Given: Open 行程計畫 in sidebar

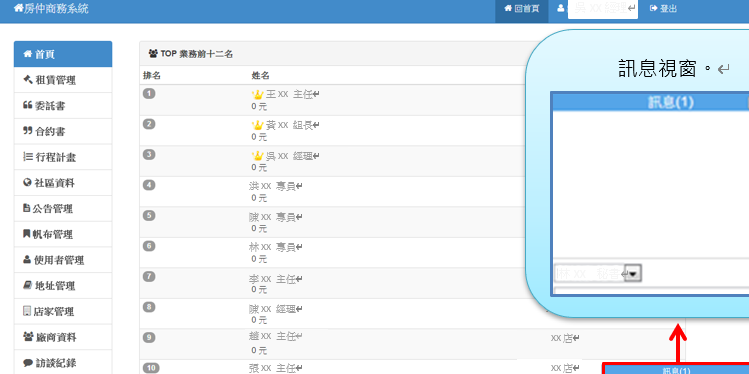Looking at the screenshot, I should [x=63, y=157].
